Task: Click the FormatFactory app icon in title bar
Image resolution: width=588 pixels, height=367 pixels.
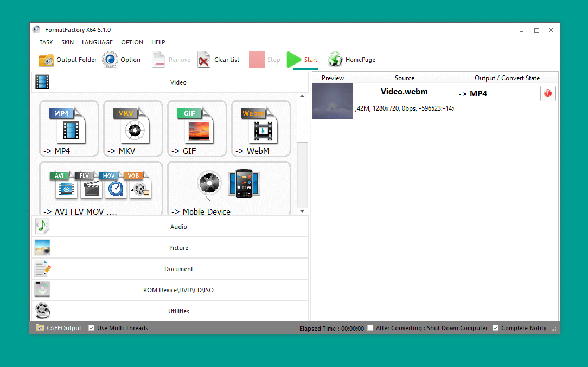Action: [x=36, y=29]
